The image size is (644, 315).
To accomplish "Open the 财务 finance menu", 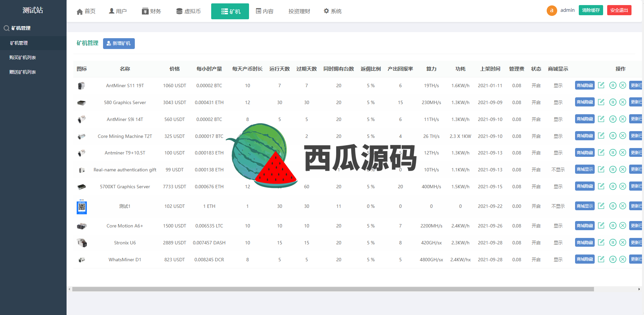I will coord(151,11).
